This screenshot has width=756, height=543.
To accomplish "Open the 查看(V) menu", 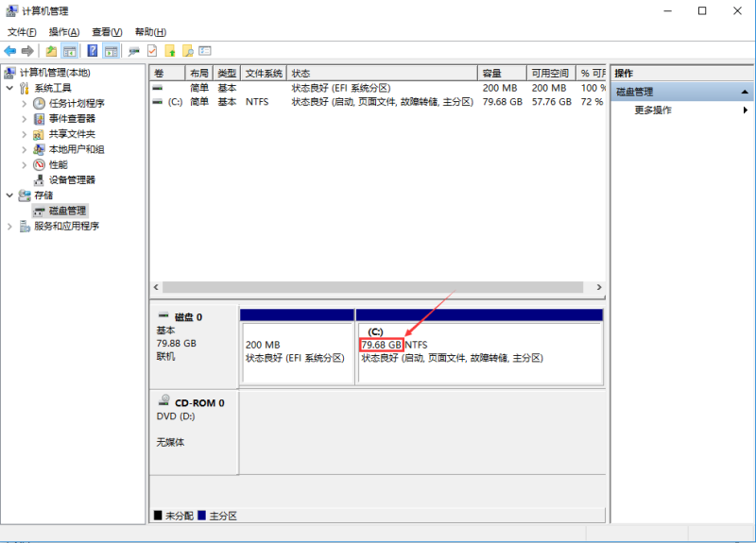I will click(x=107, y=32).
